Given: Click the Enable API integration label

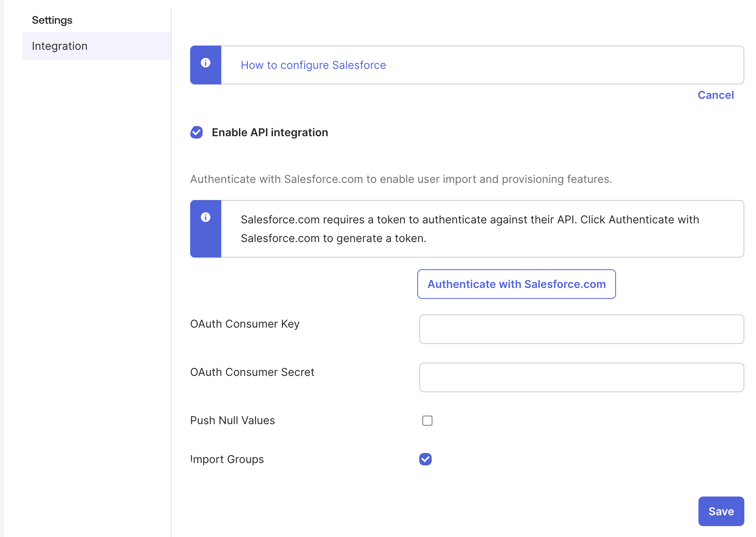Looking at the screenshot, I should click(x=270, y=132).
